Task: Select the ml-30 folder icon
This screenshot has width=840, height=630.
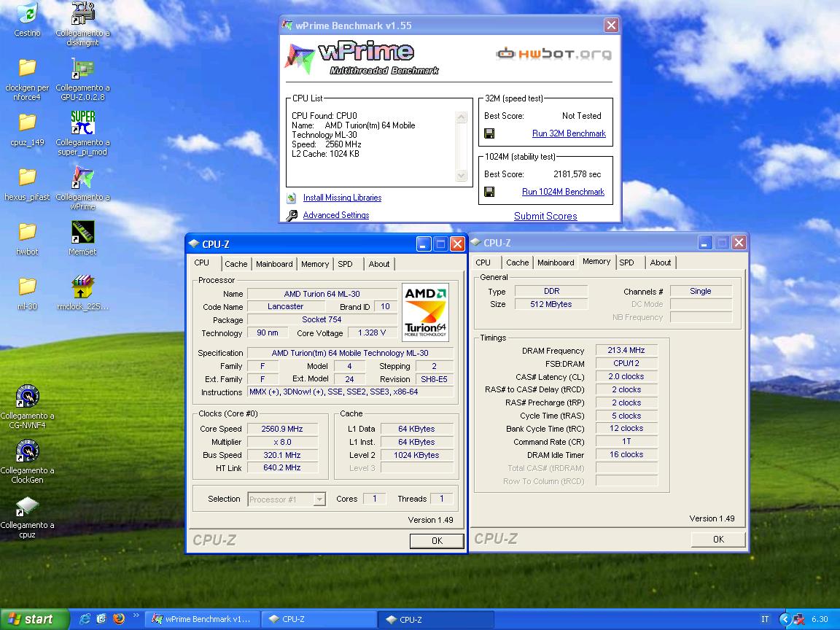Action: coord(27,287)
